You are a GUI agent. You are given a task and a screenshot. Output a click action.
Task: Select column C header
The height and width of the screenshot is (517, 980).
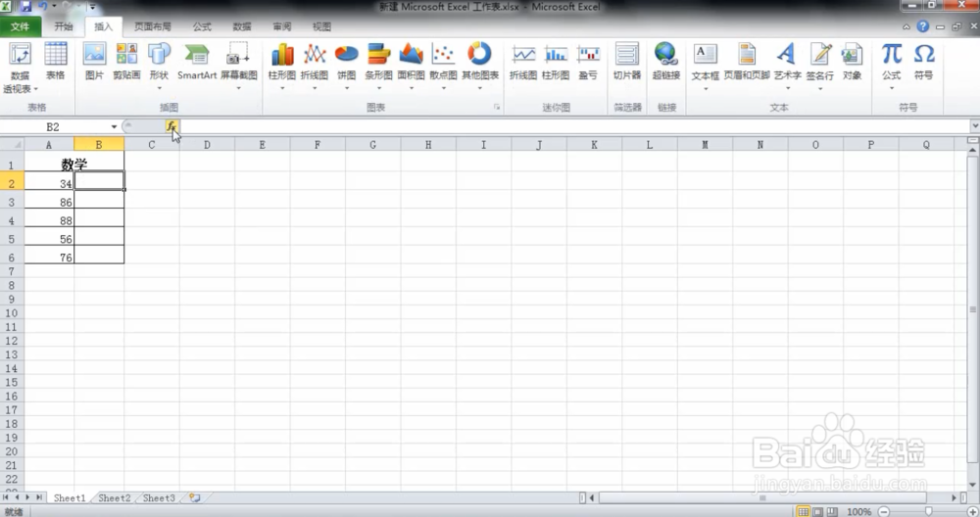(x=151, y=145)
